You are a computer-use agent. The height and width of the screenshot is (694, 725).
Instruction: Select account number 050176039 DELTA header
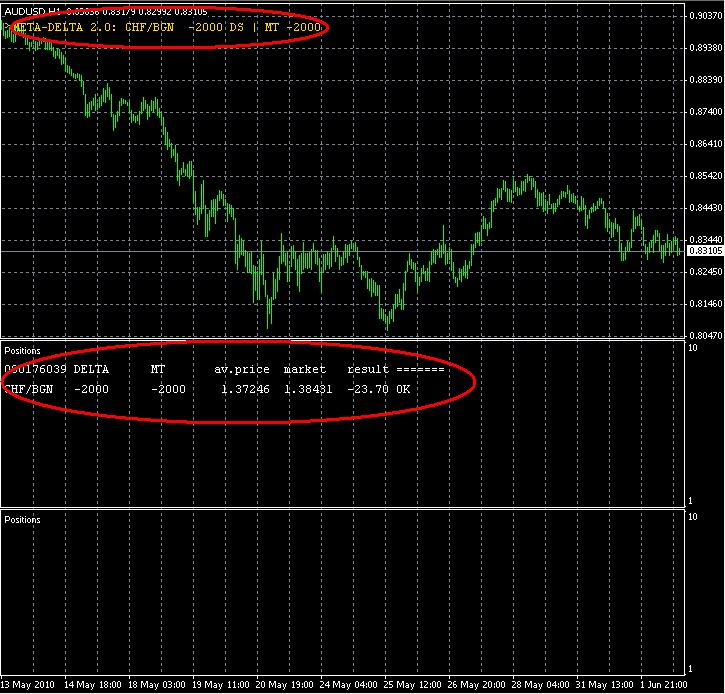[56, 369]
